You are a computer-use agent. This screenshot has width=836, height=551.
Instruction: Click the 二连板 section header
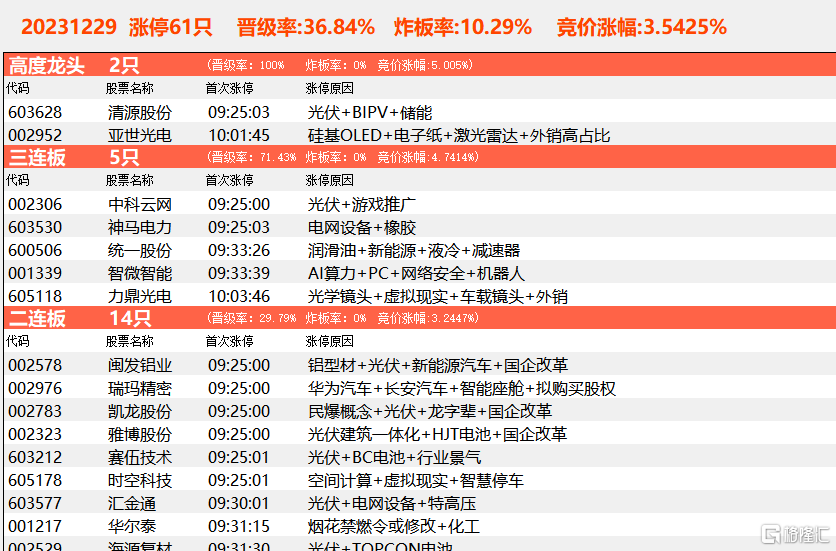420,318
